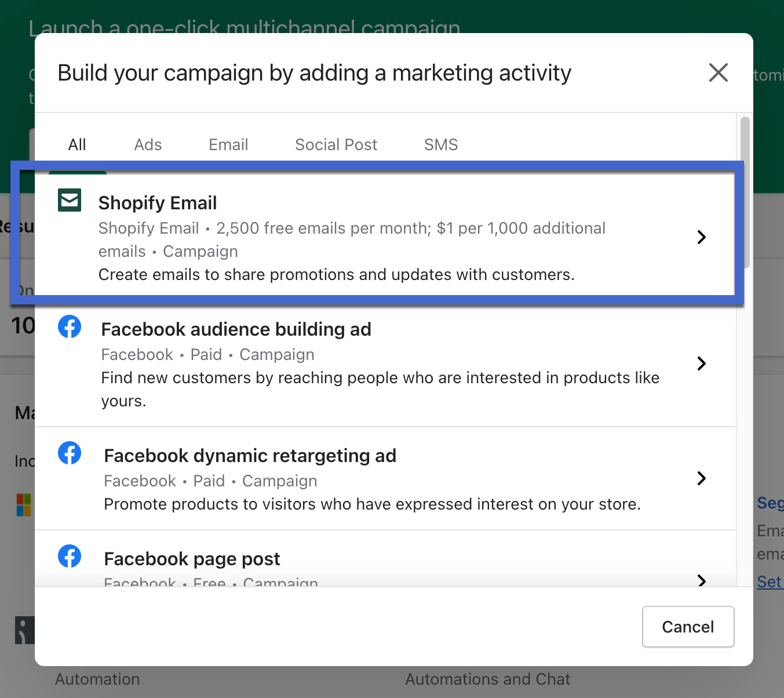Click the Shopify Email envelope icon

click(70, 201)
